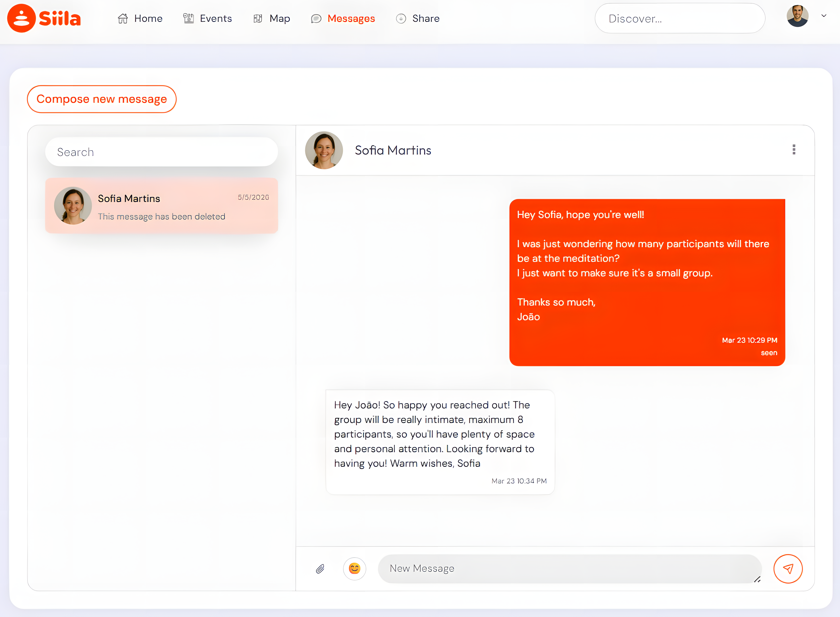Click the Share circle icon
840x617 pixels.
401,19
